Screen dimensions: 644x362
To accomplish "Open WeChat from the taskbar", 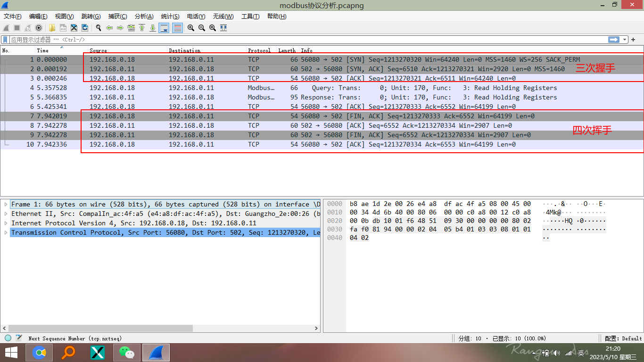I will (x=126, y=353).
